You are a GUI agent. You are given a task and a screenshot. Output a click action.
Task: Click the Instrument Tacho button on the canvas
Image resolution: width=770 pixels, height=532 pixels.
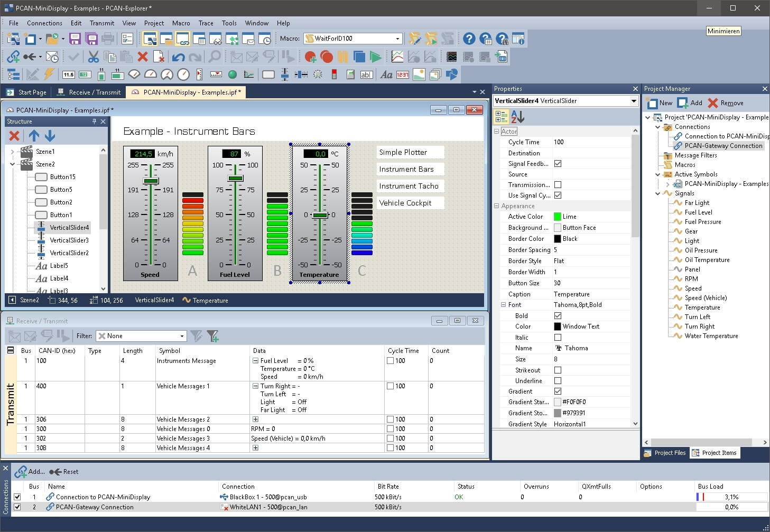tap(410, 186)
